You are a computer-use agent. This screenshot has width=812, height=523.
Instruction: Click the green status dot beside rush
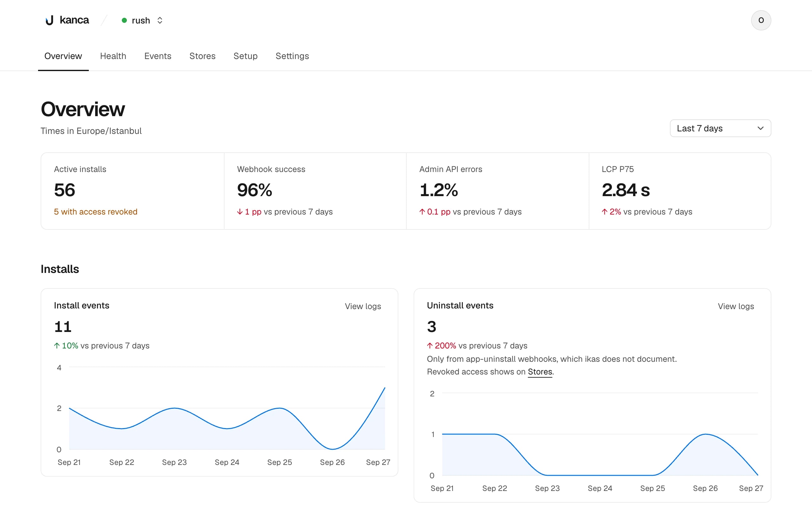[x=124, y=20]
